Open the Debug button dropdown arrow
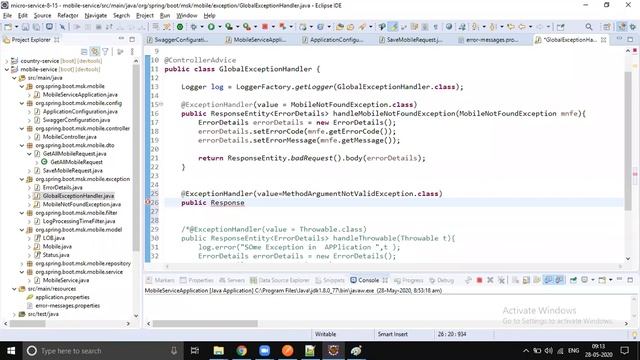The height and width of the screenshot is (360, 640). point(202,27)
